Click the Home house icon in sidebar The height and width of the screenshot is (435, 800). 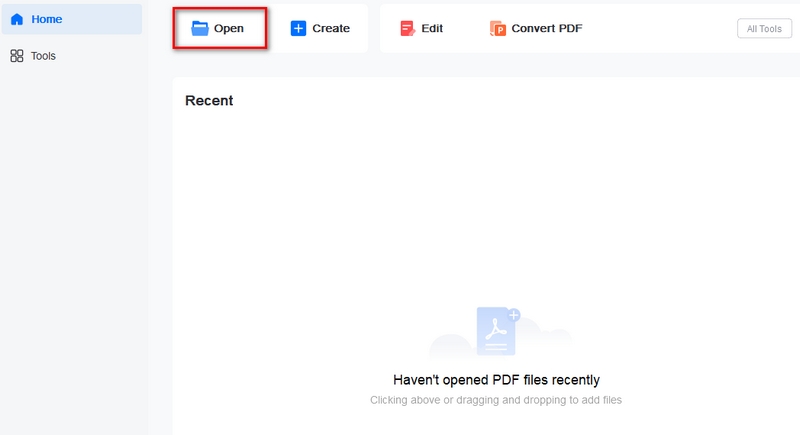17,19
